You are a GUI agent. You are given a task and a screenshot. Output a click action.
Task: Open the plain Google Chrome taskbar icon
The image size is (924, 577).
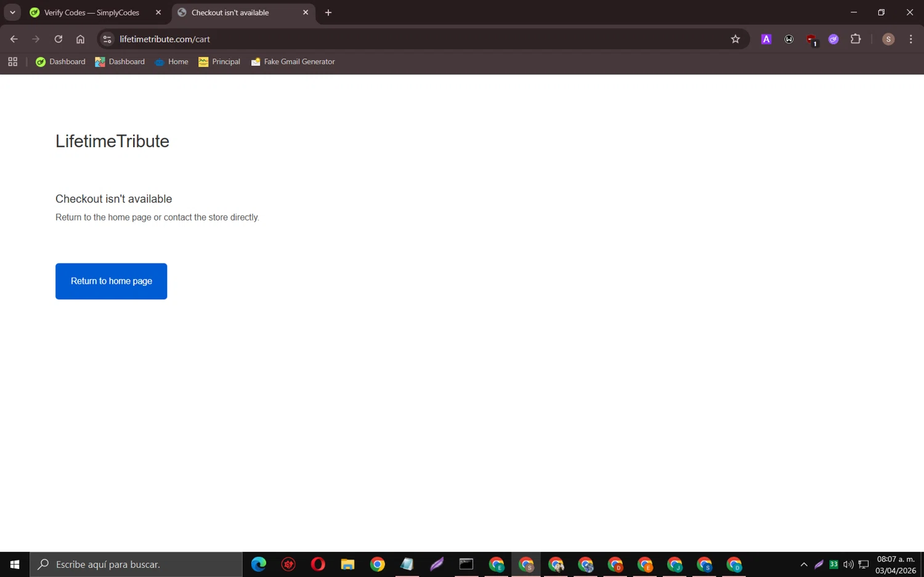[378, 564]
